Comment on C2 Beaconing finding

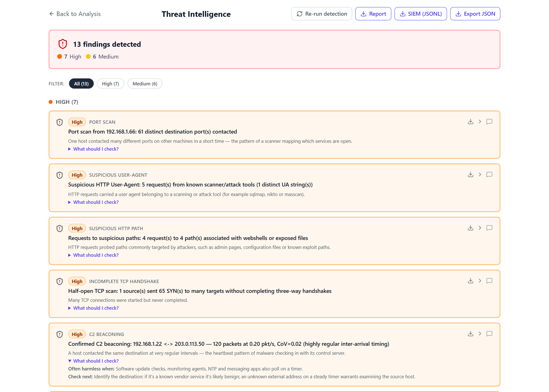(489, 333)
